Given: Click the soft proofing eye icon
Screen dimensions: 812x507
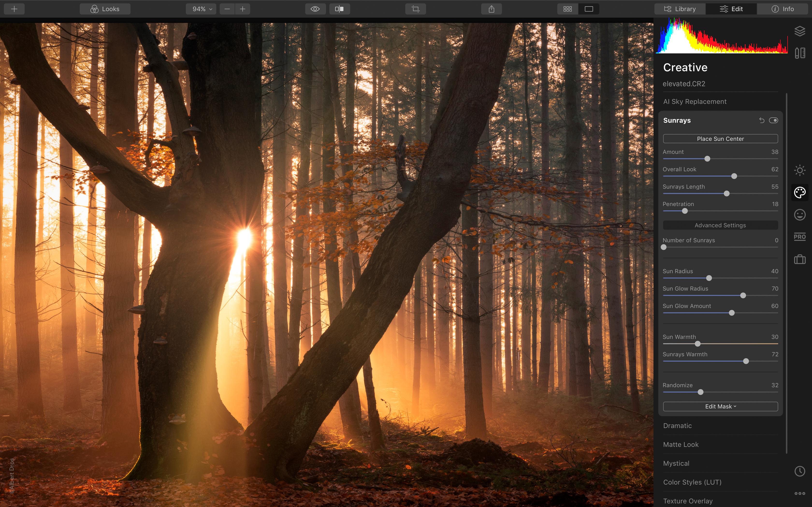Looking at the screenshot, I should [315, 9].
